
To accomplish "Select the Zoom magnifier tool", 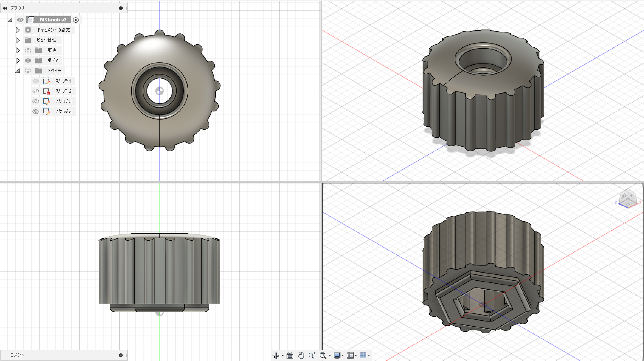I will [312, 355].
